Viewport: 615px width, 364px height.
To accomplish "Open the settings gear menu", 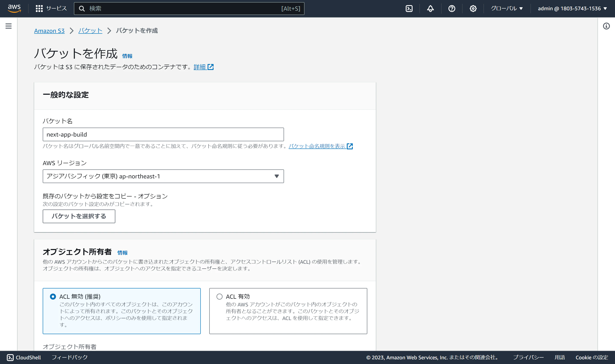I will [473, 8].
